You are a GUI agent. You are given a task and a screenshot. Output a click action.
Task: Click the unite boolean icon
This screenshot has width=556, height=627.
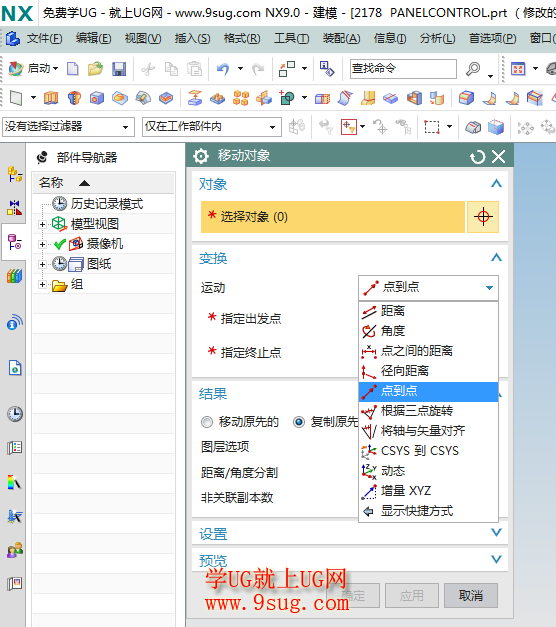click(x=287, y=98)
